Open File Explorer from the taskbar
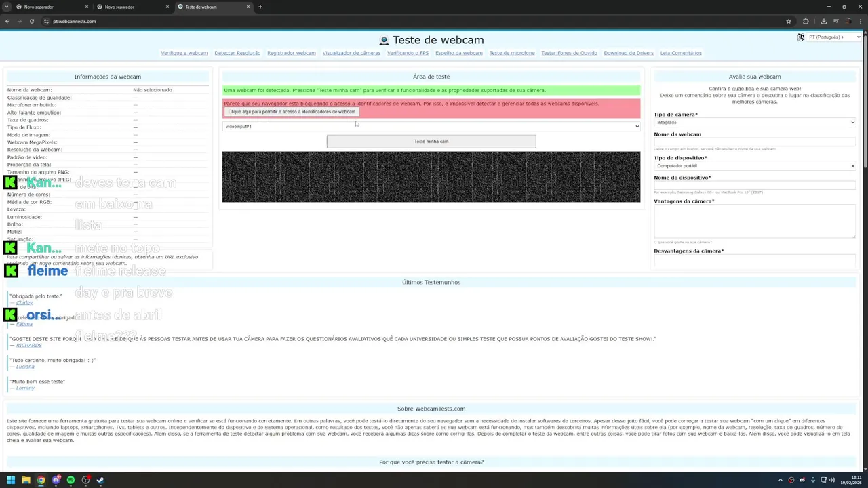868x488 pixels. click(26, 481)
